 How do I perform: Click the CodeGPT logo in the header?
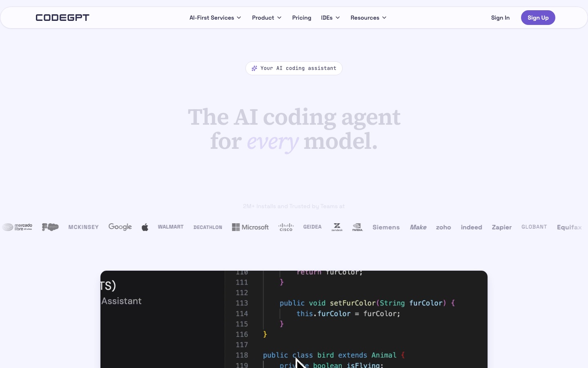(x=62, y=18)
